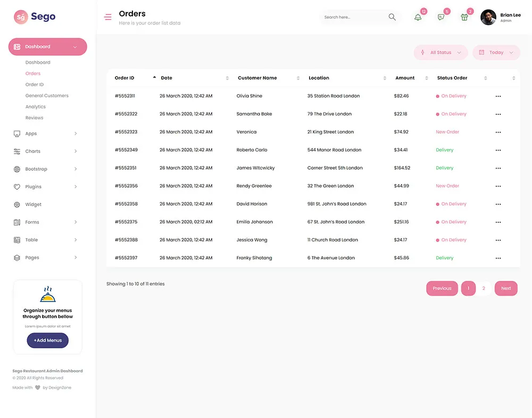Open more options for James Witcwicky's order
532x418 pixels.
point(498,168)
